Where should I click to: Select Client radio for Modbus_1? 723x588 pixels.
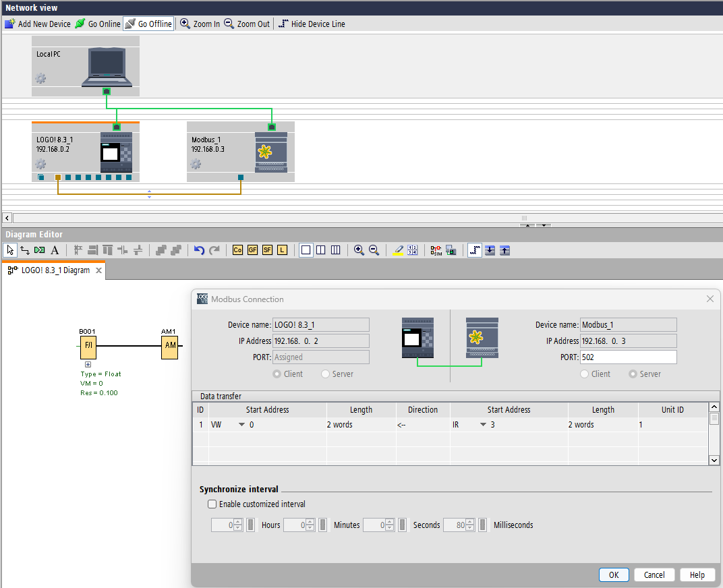(x=584, y=374)
